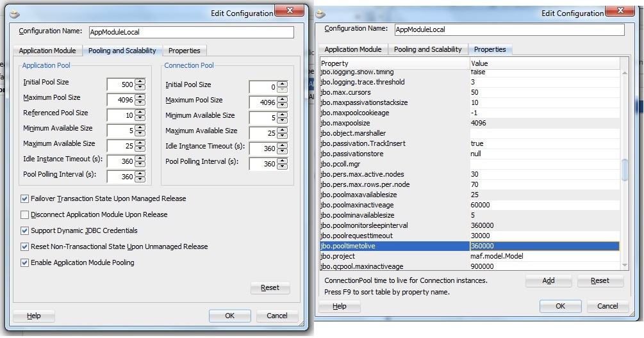Decrease Application Pool Maximum Pool Size

pos(140,102)
